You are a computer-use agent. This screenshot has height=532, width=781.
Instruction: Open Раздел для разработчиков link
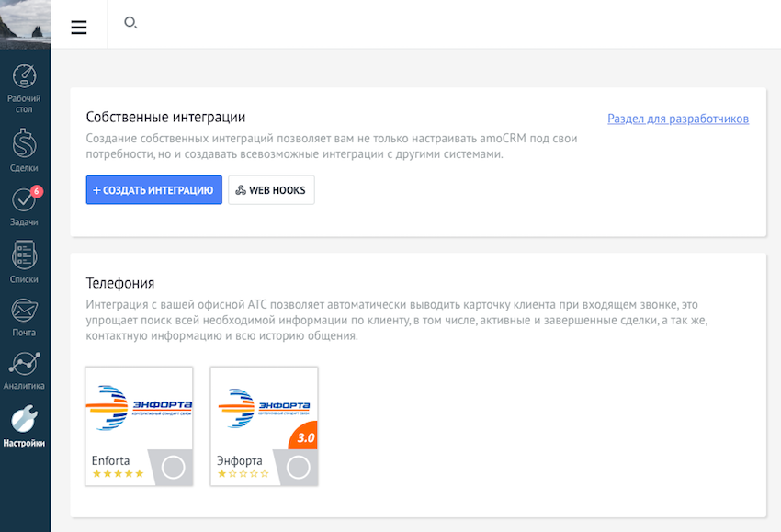tap(678, 119)
